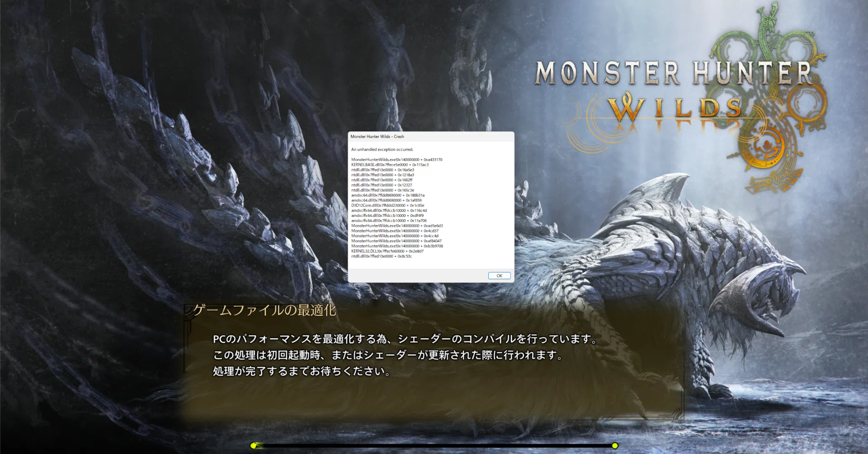Click the line starting 'この処理は初回起動時'
This screenshot has height=454, width=868.
[388, 355]
